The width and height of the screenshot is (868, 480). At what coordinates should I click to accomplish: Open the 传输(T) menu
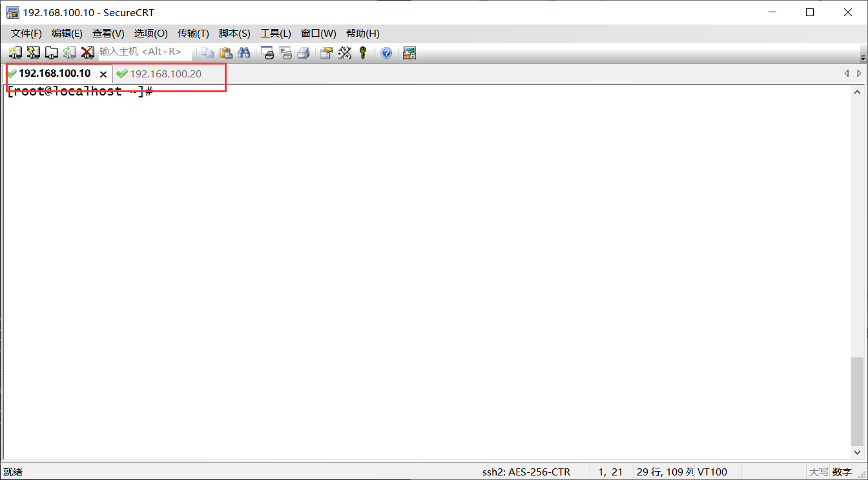tap(193, 34)
